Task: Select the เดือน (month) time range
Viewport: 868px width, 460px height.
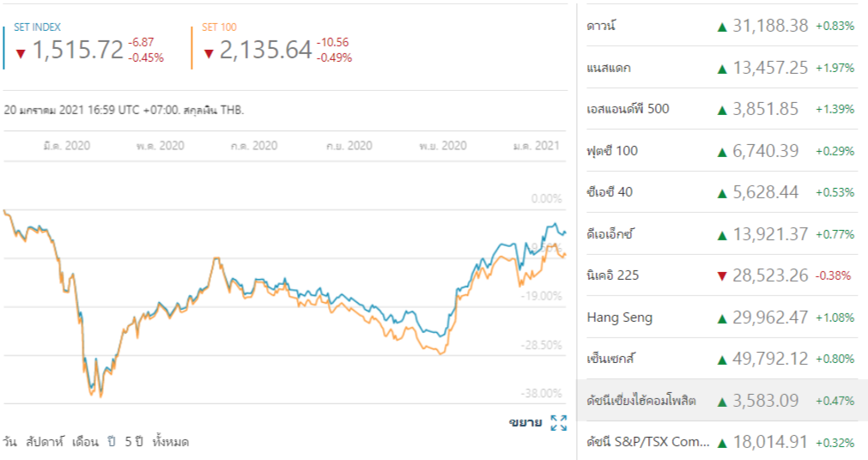Action: [x=87, y=442]
